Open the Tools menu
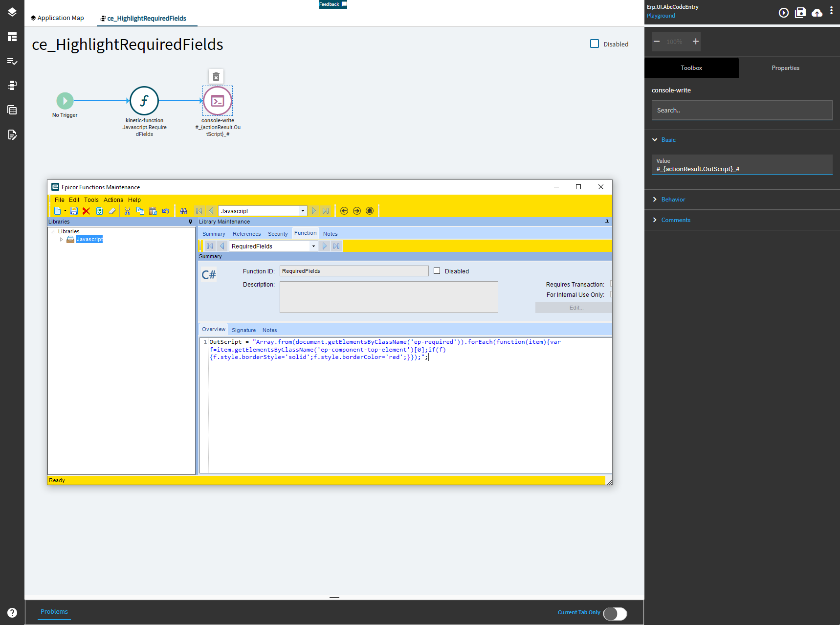Viewport: 840px width, 625px height. [91, 200]
